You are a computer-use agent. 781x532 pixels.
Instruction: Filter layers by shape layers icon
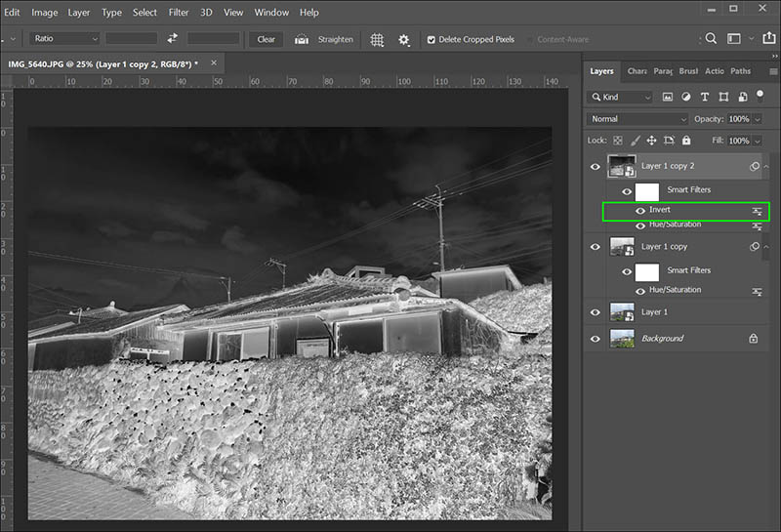[x=723, y=97]
